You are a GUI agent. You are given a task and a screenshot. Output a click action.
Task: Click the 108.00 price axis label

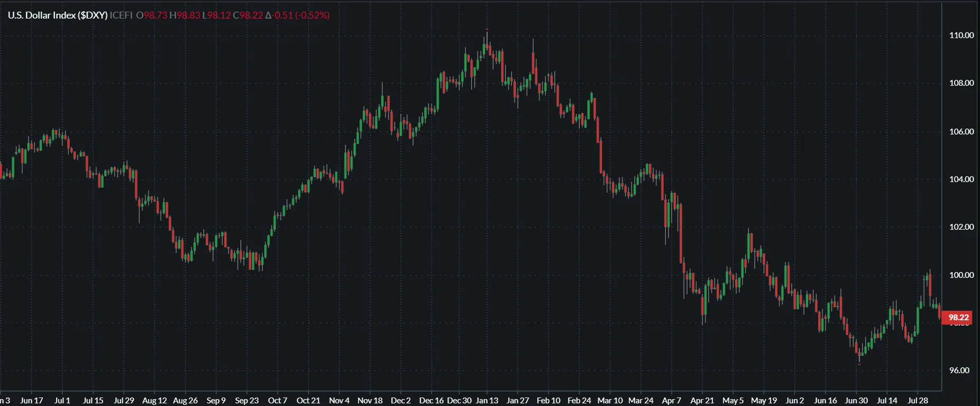(x=961, y=83)
